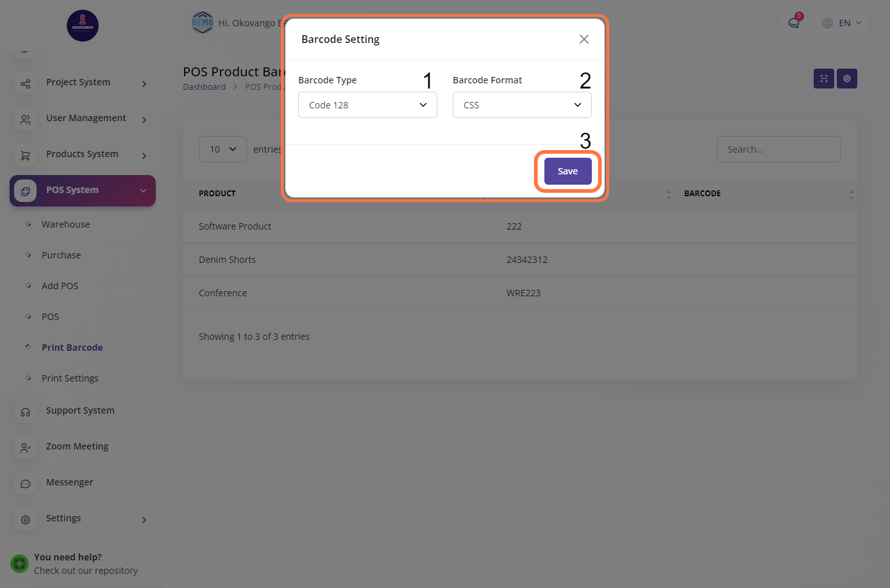The image size is (890, 588).
Task: Close the Barcode Setting dialog
Action: (584, 39)
